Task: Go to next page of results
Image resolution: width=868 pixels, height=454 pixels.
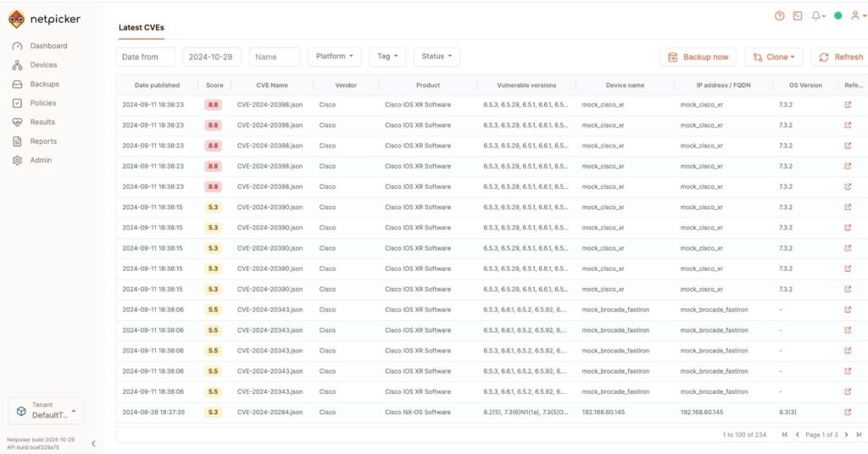Action: [x=844, y=435]
